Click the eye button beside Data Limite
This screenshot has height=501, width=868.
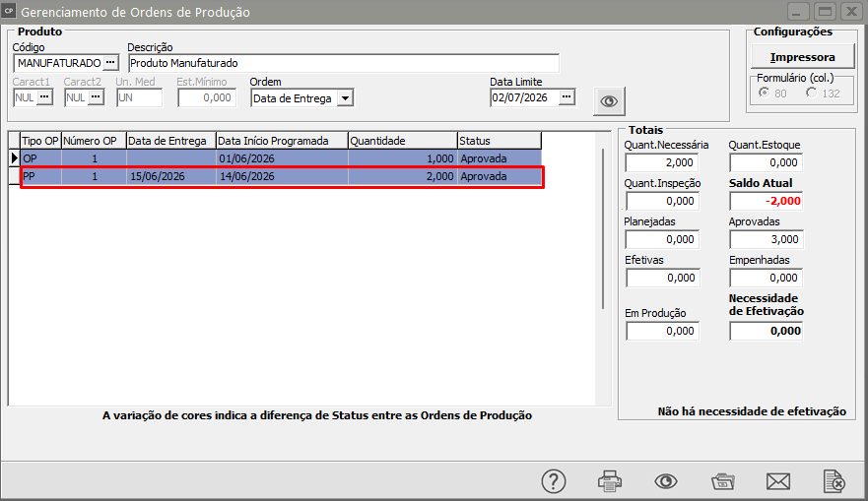point(609,101)
